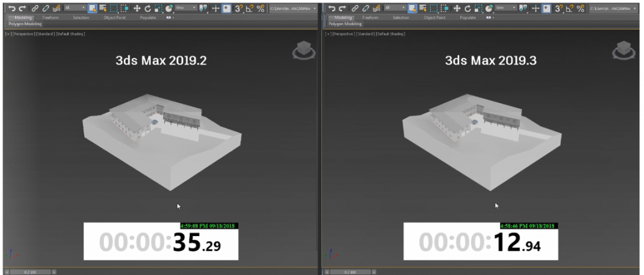Viewport: 644px width, 275px height.
Task: Select the Link tool in 2019.3 window
Action: [355, 8]
